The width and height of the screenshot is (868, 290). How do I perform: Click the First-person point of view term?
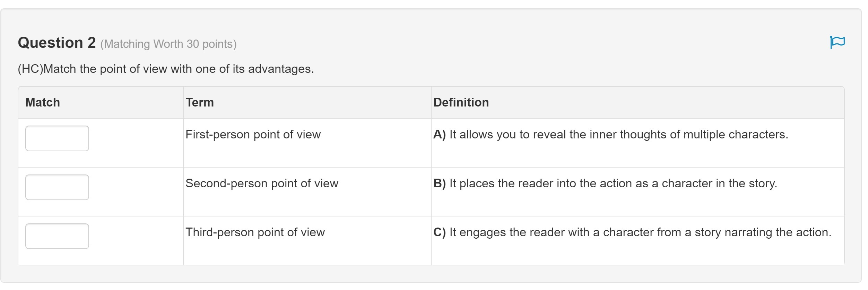point(253,134)
